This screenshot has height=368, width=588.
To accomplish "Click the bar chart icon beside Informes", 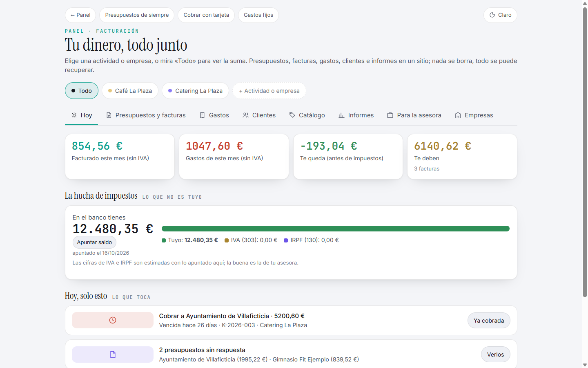I will point(341,115).
